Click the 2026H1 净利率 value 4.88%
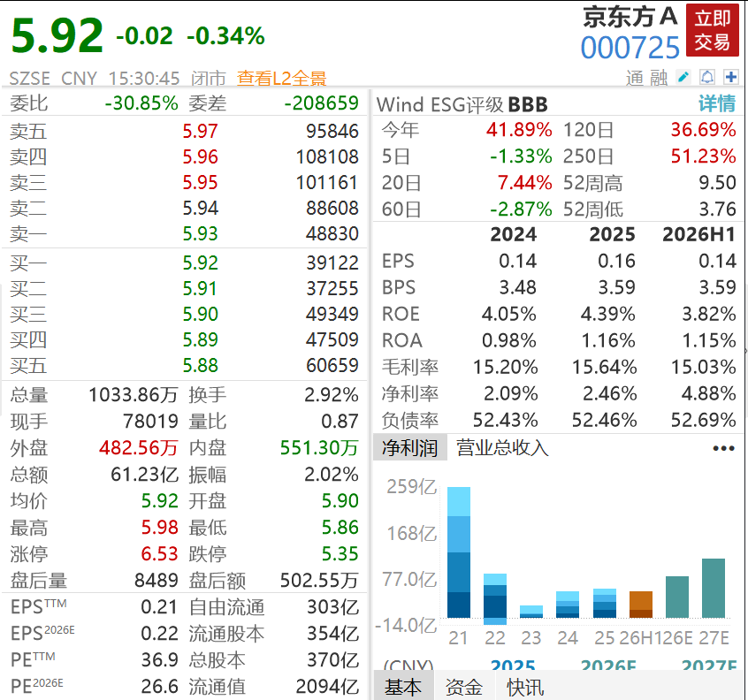The image size is (748, 700). click(708, 394)
